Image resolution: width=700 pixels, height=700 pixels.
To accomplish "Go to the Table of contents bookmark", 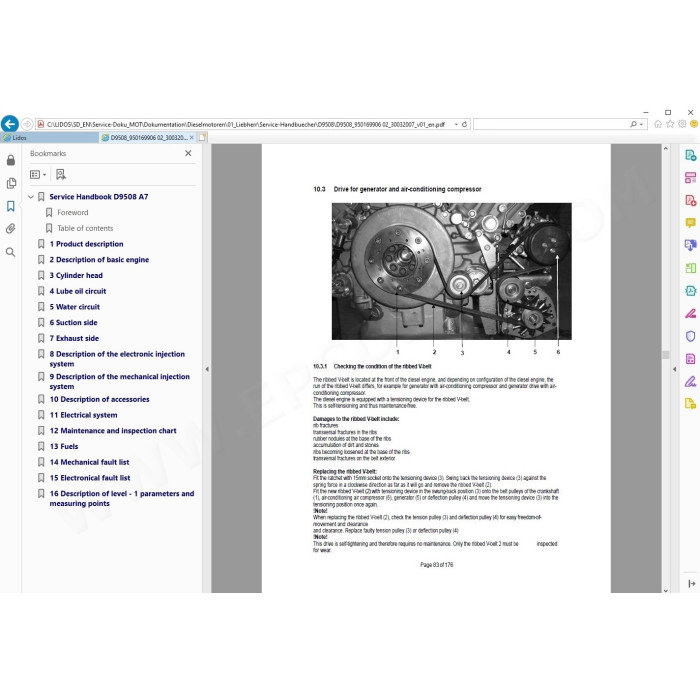I will pos(85,228).
